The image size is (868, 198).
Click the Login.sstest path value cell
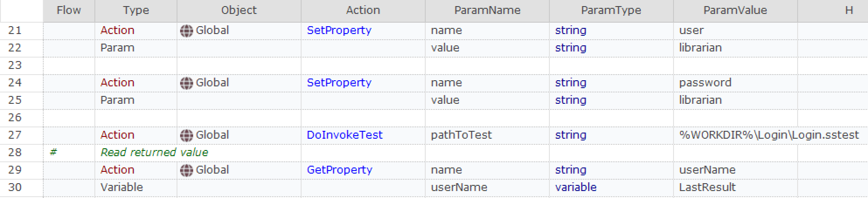(769, 135)
